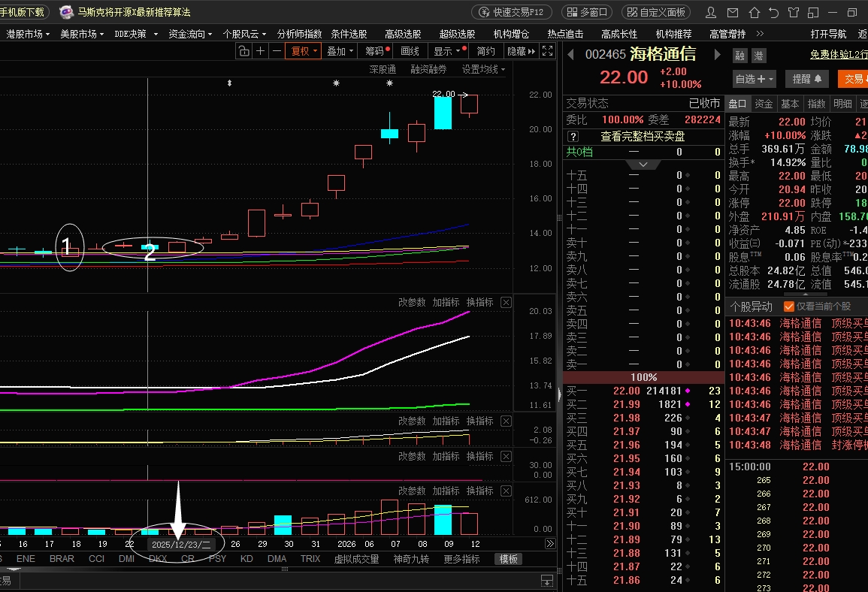Open 设置均线 moving average dropdown

[x=483, y=69]
